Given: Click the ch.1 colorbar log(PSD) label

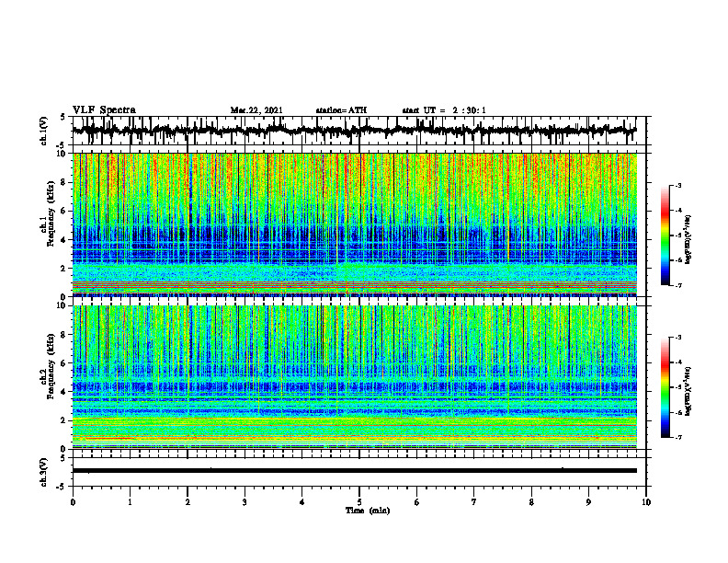Looking at the screenshot, I should click(x=688, y=239).
